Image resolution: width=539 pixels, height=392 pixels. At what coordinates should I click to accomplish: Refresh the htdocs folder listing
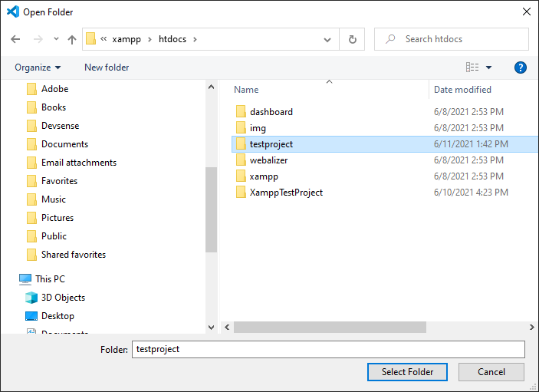point(353,39)
